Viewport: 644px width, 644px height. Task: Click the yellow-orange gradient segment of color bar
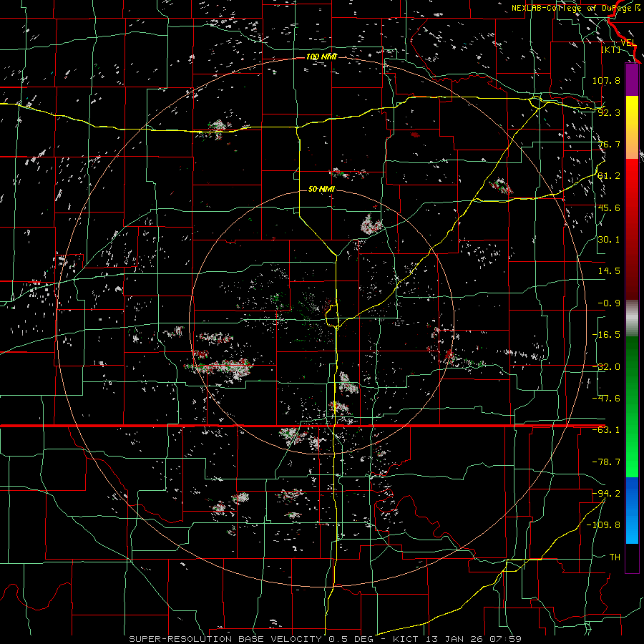pos(632,127)
